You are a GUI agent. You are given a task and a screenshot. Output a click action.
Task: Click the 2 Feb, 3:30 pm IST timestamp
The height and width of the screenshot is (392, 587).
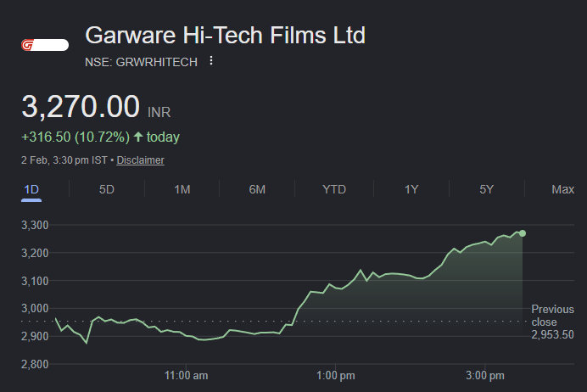[64, 160]
